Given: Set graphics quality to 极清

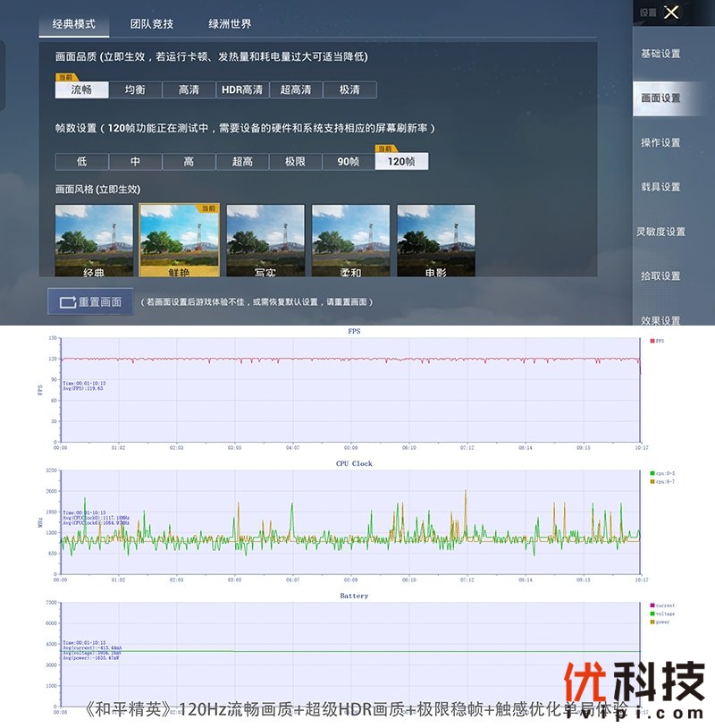Looking at the screenshot, I should pos(349,89).
